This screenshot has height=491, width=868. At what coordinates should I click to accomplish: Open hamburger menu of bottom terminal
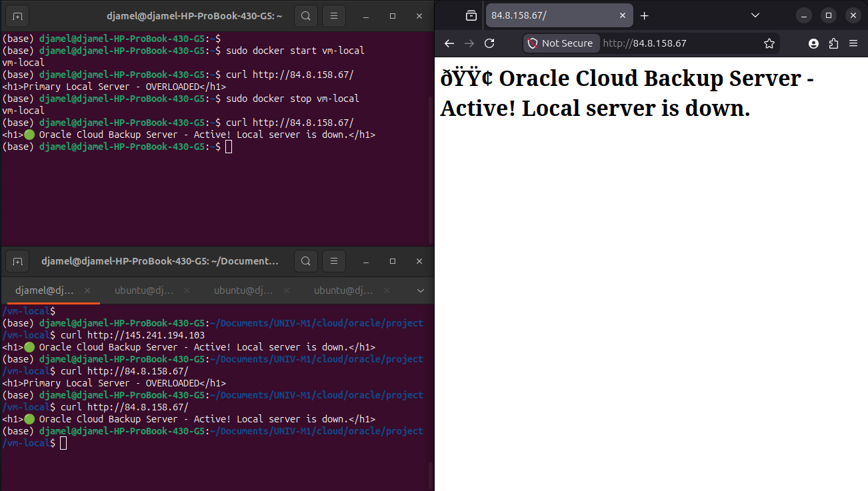[334, 261]
